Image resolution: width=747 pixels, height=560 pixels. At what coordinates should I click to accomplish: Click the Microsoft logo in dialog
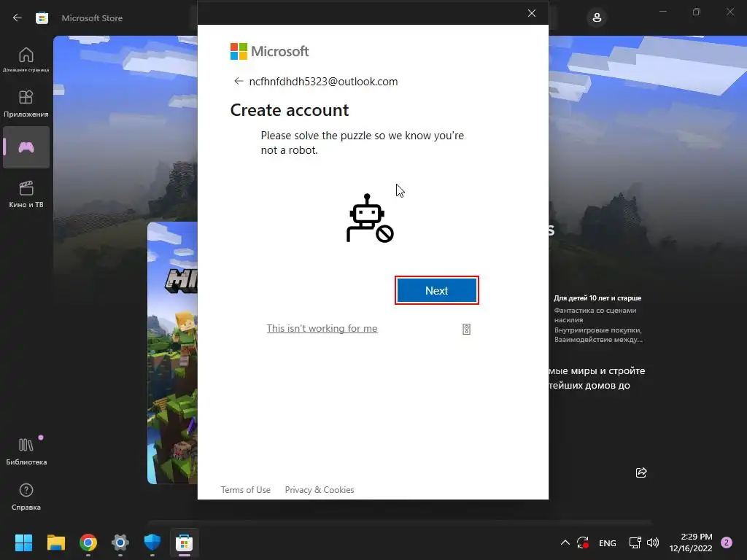click(x=270, y=52)
